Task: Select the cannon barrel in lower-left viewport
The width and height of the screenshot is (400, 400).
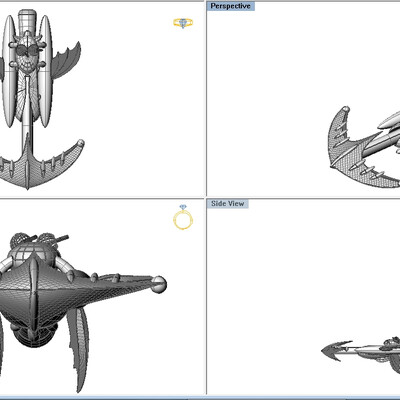Action: 62,238
